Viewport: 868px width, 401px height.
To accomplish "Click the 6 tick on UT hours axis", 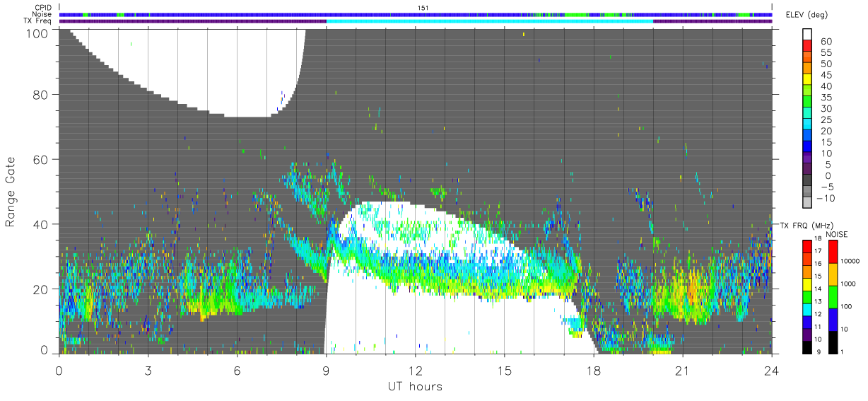I will pos(237,370).
